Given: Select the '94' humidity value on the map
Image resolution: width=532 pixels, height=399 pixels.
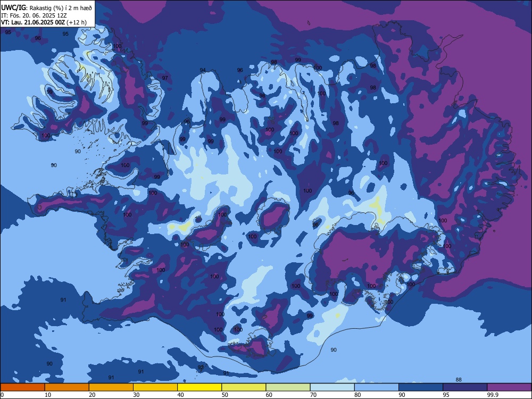Looking at the screenshot, I should click(203, 70).
